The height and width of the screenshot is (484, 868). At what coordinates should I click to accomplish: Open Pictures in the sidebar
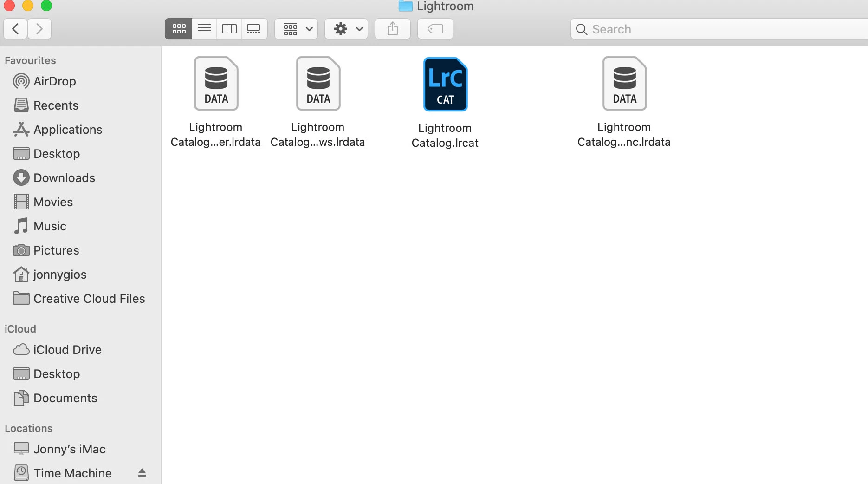tap(80, 250)
